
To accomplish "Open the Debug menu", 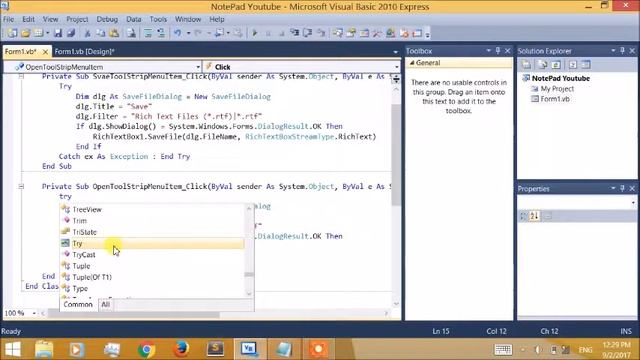I will (x=107, y=19).
